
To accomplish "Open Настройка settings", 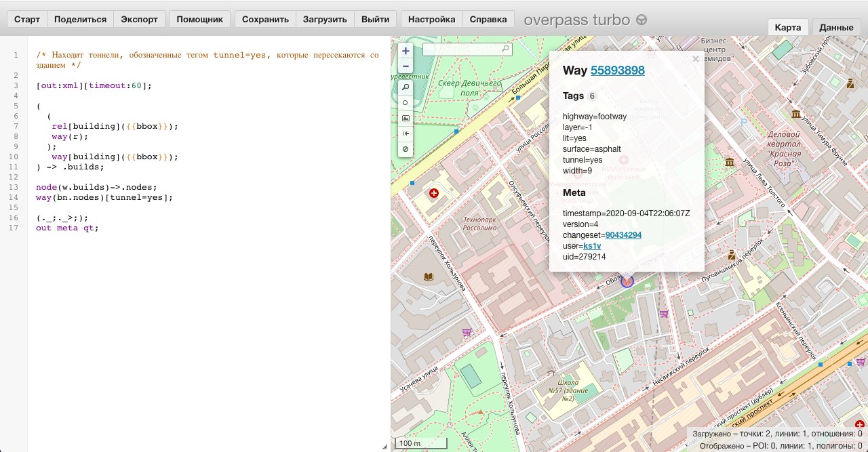I will coord(431,20).
